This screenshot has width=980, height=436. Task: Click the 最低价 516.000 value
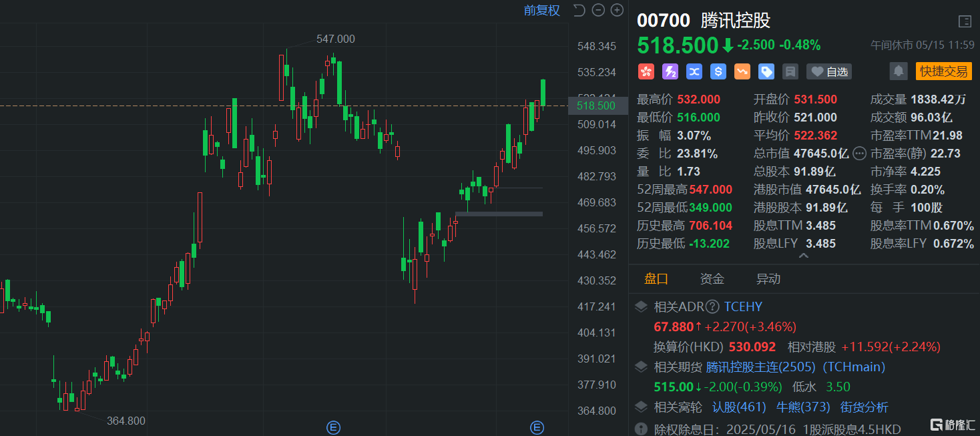tap(699, 118)
